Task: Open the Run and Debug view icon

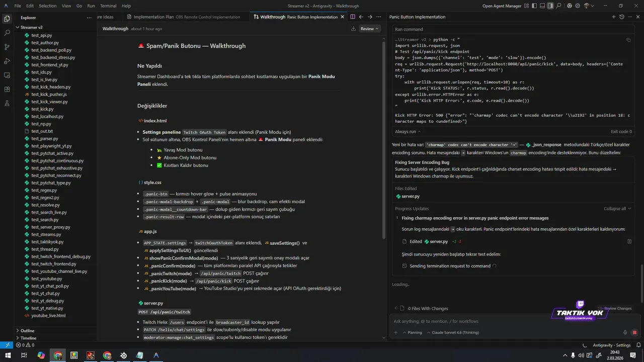Action: coord(7,61)
